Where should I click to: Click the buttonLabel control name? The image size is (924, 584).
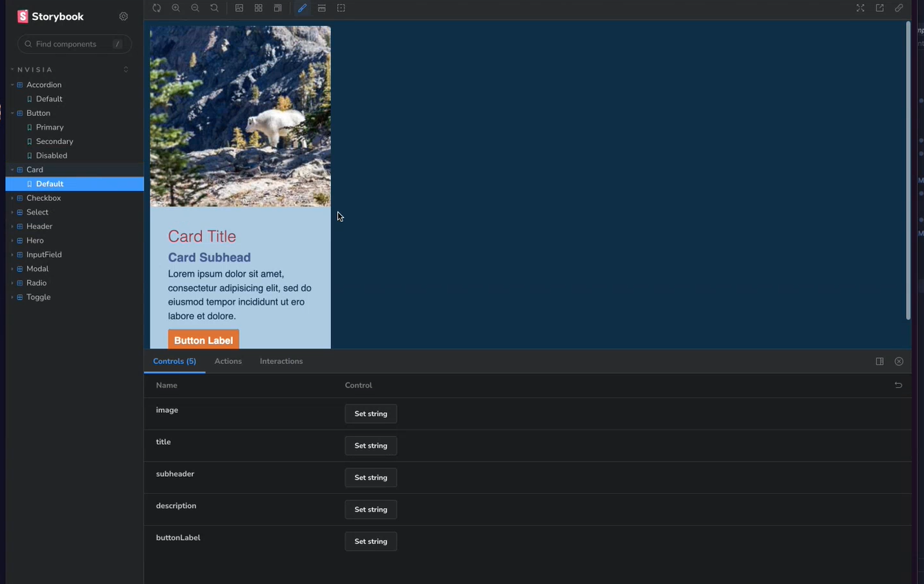click(178, 537)
